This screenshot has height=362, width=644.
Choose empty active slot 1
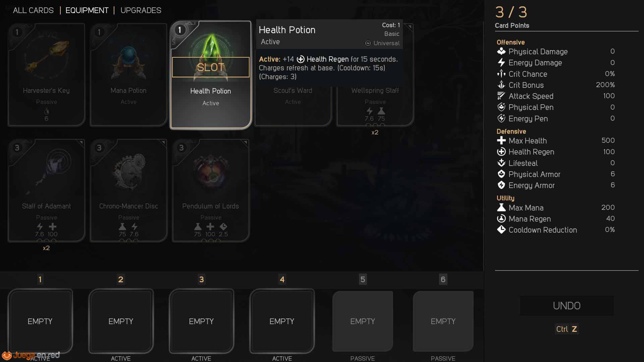coord(40,321)
